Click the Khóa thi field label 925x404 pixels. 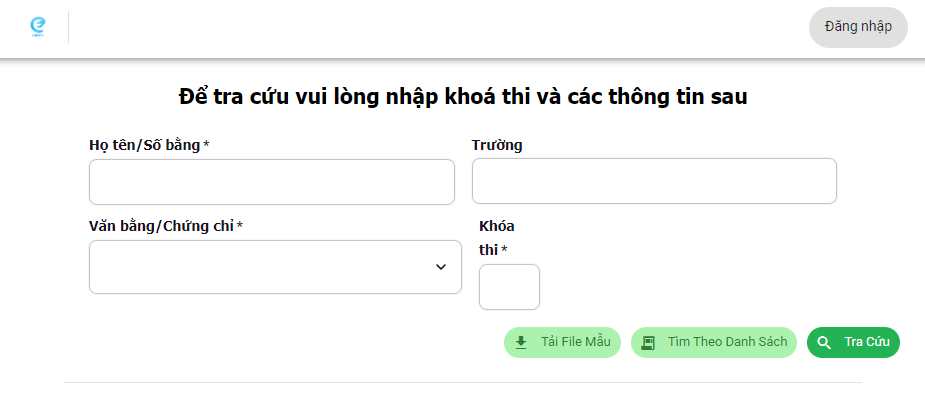point(497,237)
